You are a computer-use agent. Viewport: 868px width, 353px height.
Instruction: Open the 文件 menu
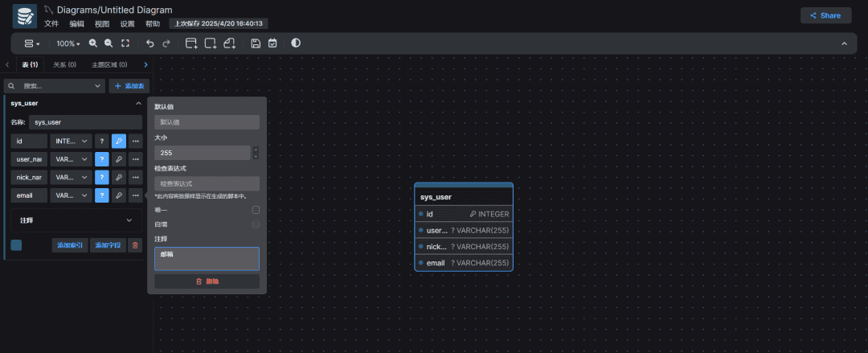(x=51, y=24)
